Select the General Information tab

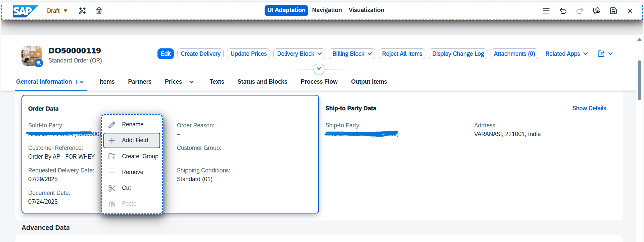click(44, 82)
